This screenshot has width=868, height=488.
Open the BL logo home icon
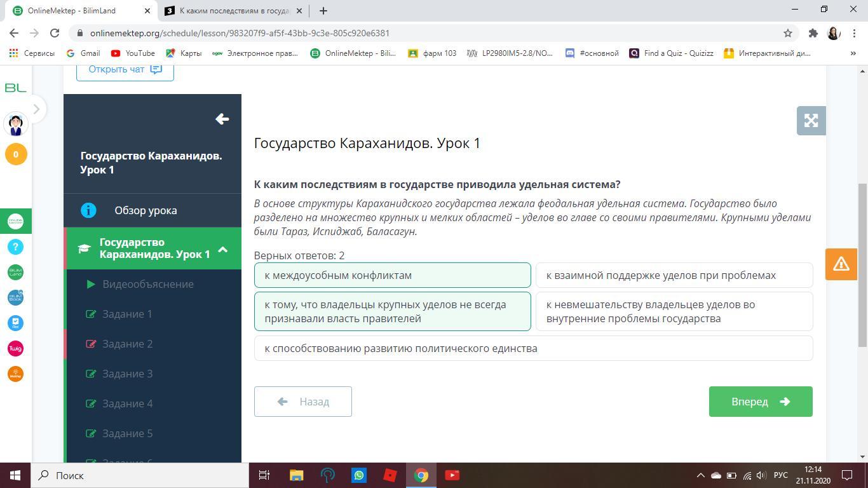click(16, 88)
